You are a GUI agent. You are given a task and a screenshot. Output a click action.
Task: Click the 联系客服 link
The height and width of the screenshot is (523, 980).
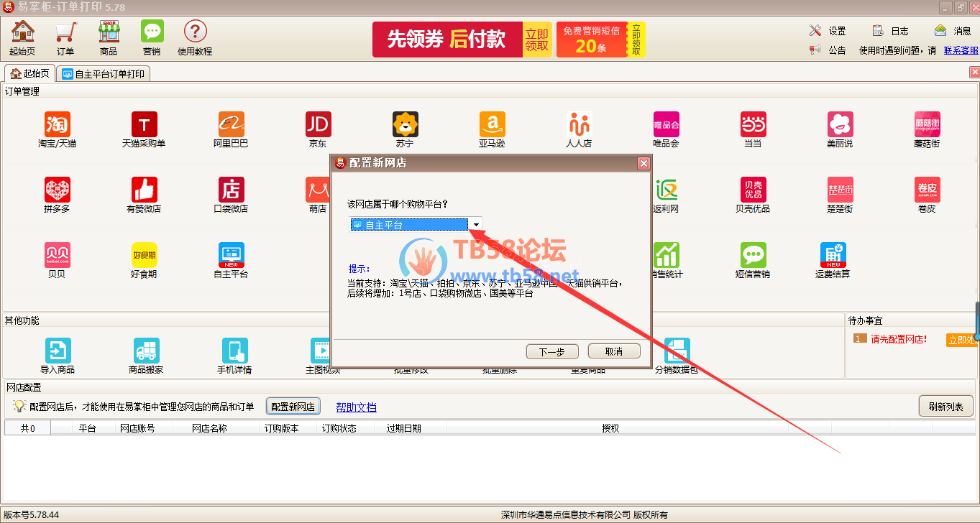(x=961, y=50)
